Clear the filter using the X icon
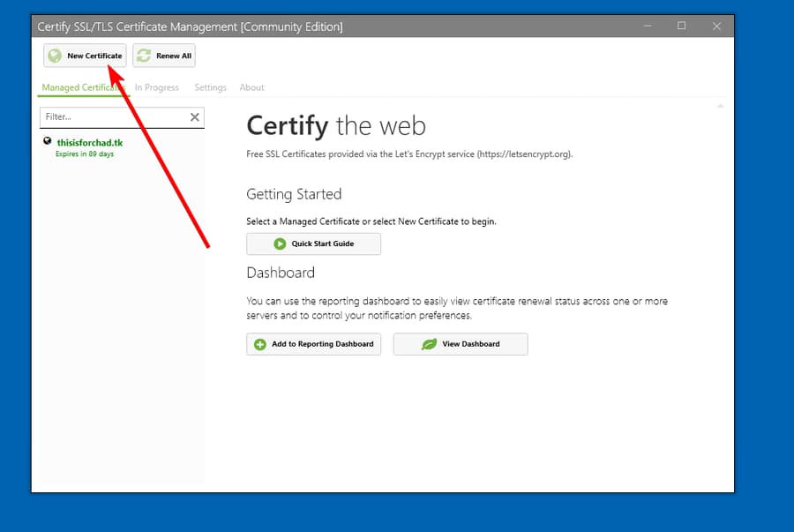This screenshot has width=794, height=532. [197, 116]
